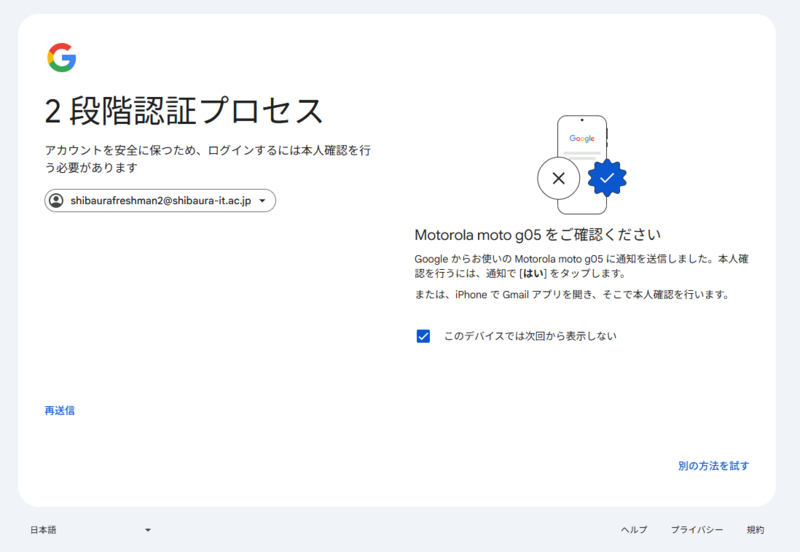
Task: Open the プライバシー footer link
Action: [696, 530]
